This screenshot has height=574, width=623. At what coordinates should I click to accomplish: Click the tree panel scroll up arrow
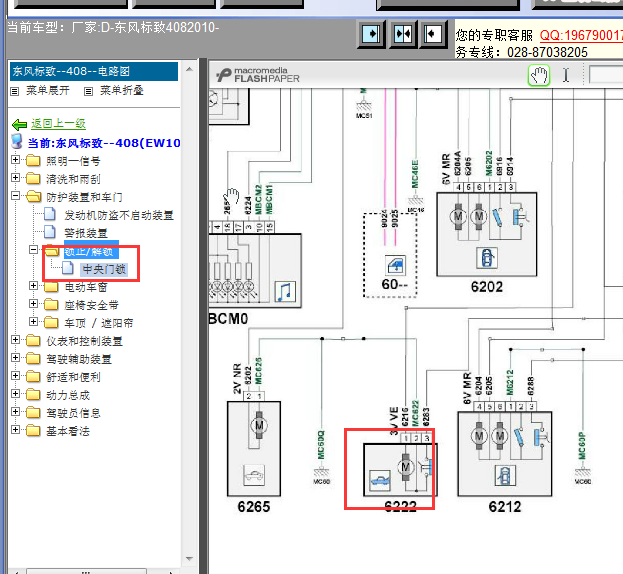[x=189, y=69]
